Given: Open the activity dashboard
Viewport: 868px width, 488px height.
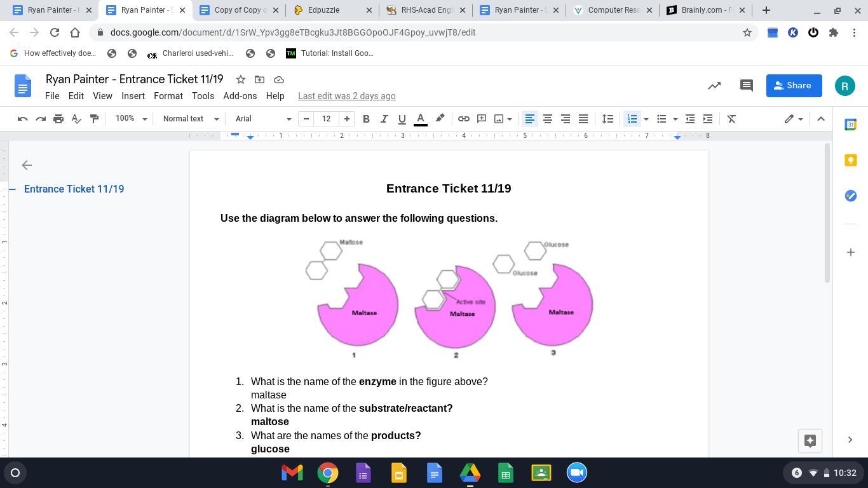Looking at the screenshot, I should click(x=714, y=86).
